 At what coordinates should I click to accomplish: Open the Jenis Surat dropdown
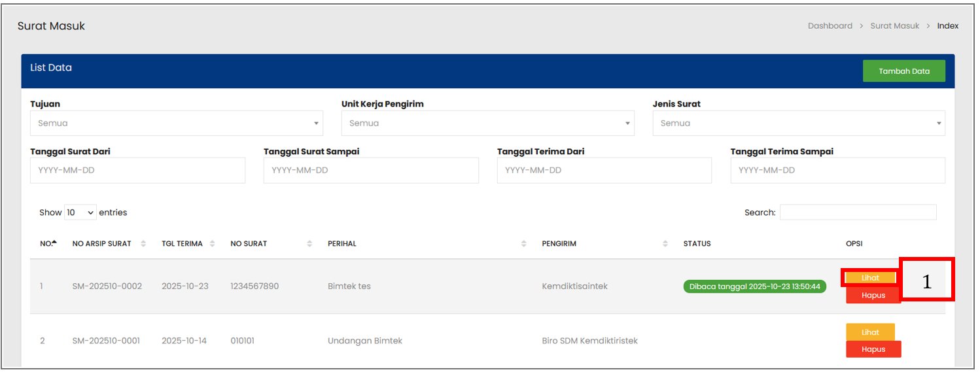click(x=798, y=123)
